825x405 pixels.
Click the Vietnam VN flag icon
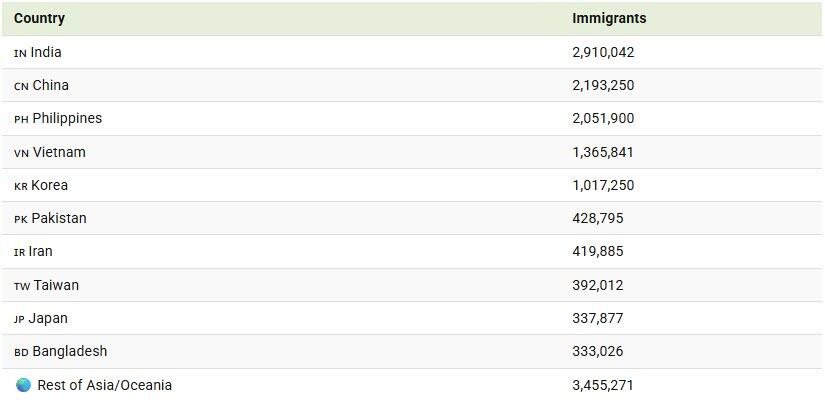coord(21,153)
